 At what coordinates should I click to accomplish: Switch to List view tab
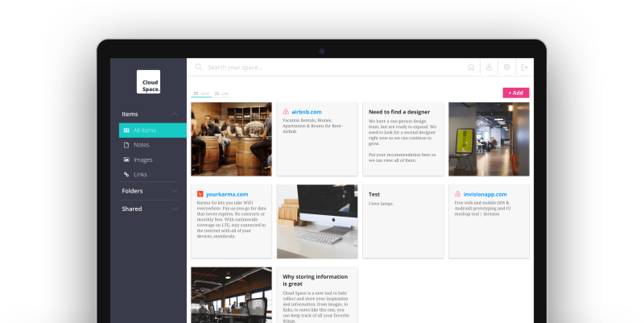point(222,93)
